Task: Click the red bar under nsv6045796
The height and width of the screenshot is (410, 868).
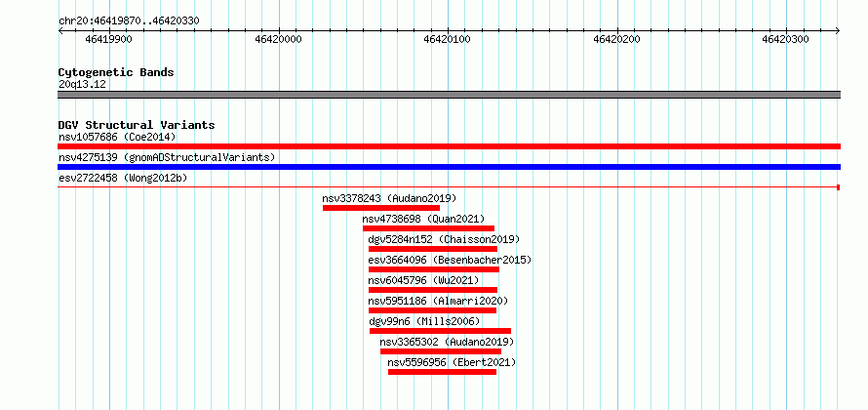Action: pyautogui.click(x=433, y=290)
